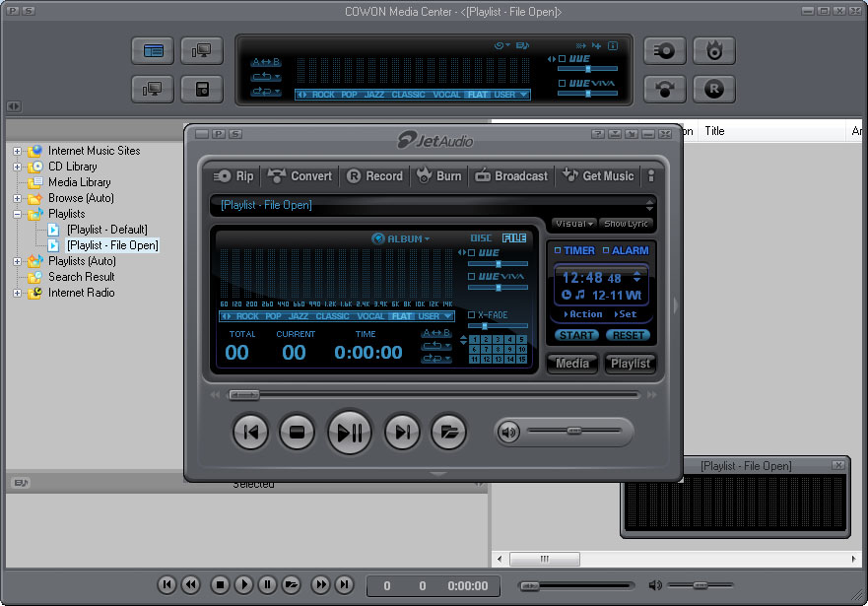Enable the ALARM checkbox in JetAudio
The width and height of the screenshot is (868, 606).
[x=606, y=250]
